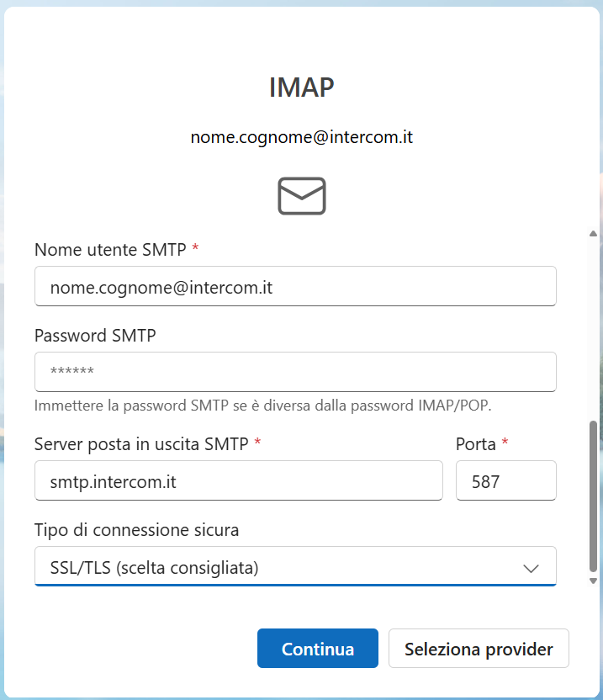The width and height of the screenshot is (603, 700).
Task: Click the Tipo di connessione sicura label
Action: [x=136, y=530]
